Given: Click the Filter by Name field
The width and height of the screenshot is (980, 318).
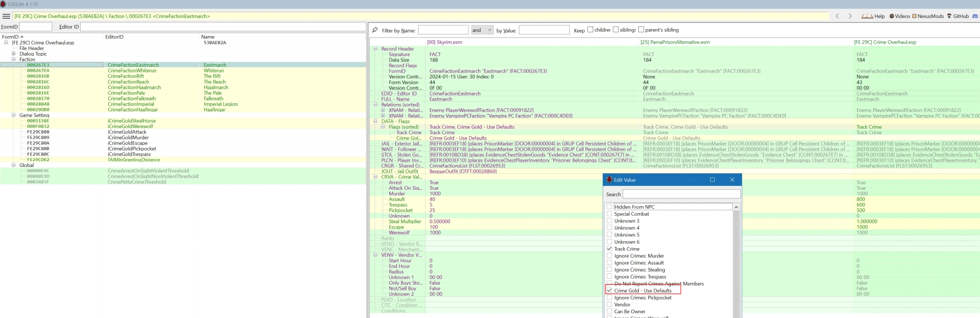Looking at the screenshot, I should coord(443,30).
